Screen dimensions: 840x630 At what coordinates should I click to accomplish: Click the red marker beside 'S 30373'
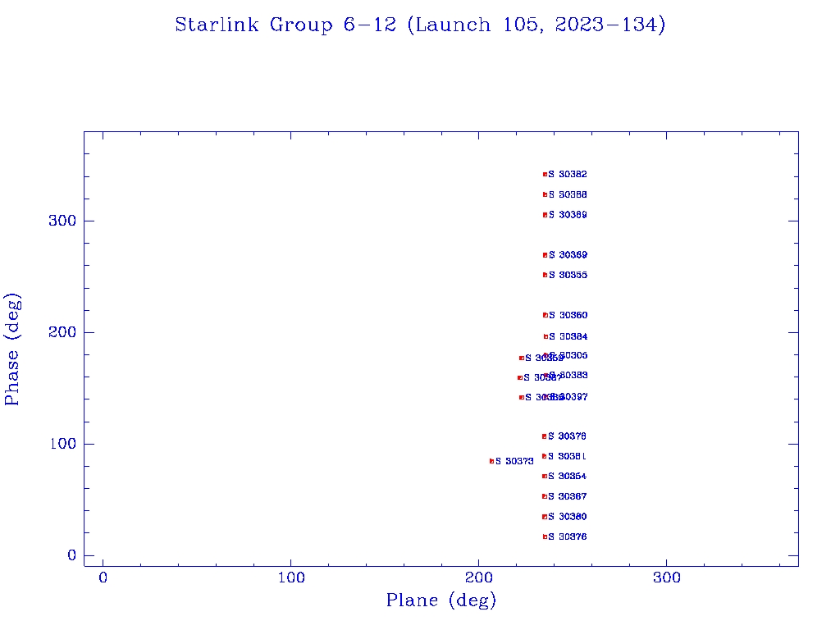pos(492,461)
